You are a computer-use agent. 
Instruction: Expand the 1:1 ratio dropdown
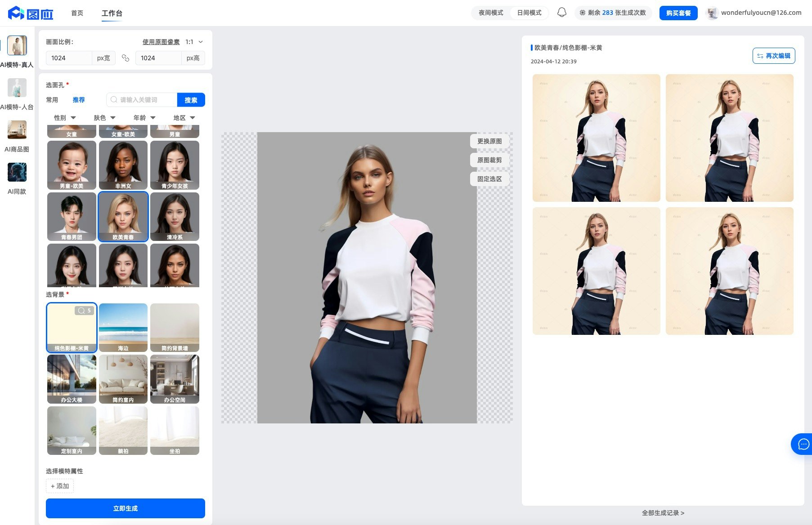coord(194,42)
